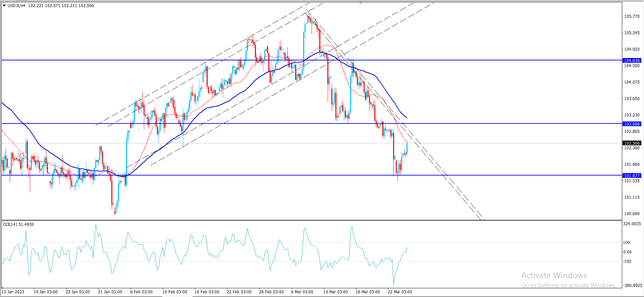Image resolution: width=644 pixels, height=297 pixels.
Task: Click the 100.690 price scale value
Action: [x=632, y=213]
